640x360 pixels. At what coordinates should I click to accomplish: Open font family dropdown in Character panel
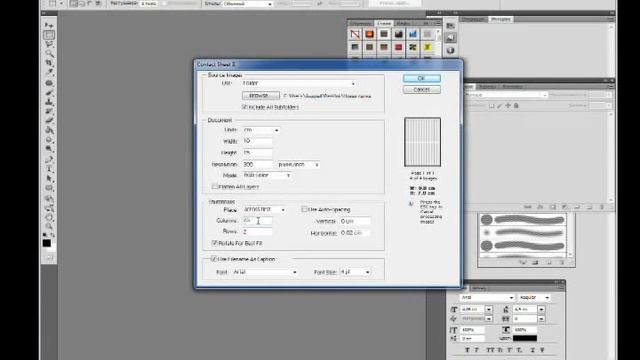487,298
